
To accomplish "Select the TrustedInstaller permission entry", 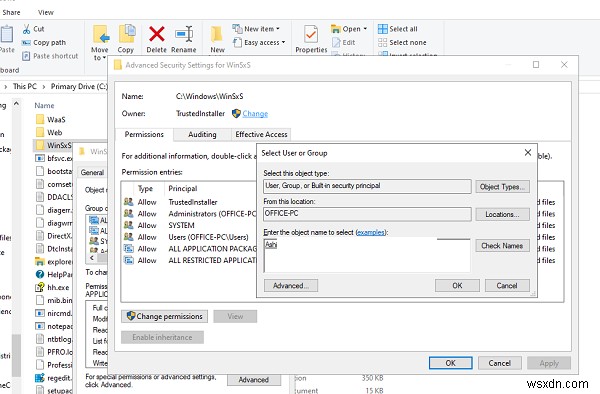I will point(189,202).
